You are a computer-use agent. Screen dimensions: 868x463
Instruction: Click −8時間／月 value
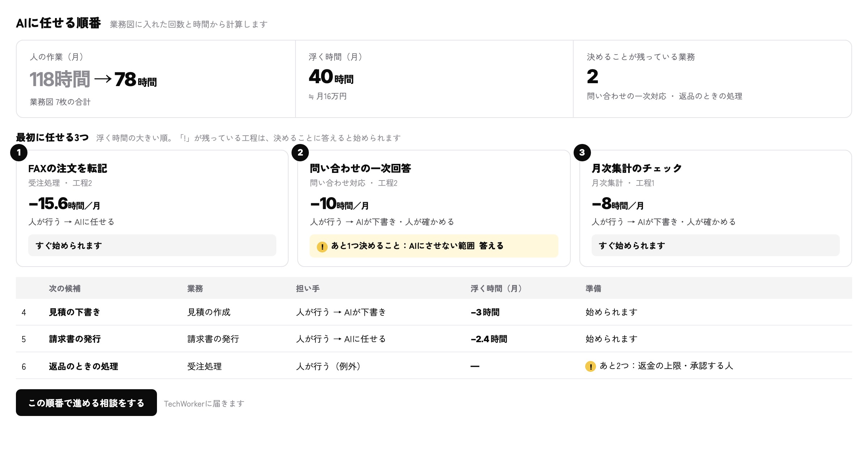click(x=618, y=204)
